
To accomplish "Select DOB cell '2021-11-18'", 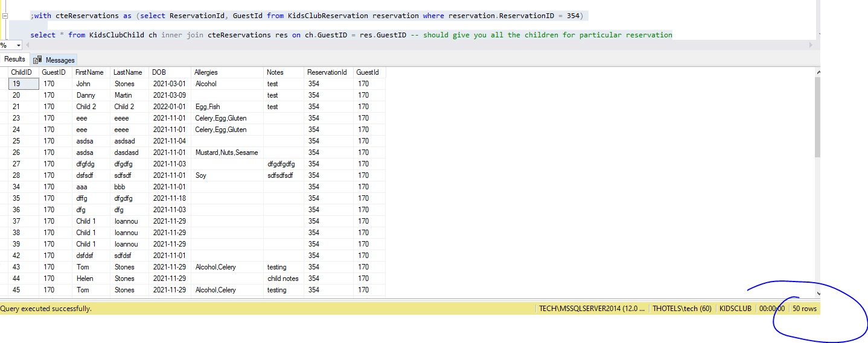I will pos(170,198).
